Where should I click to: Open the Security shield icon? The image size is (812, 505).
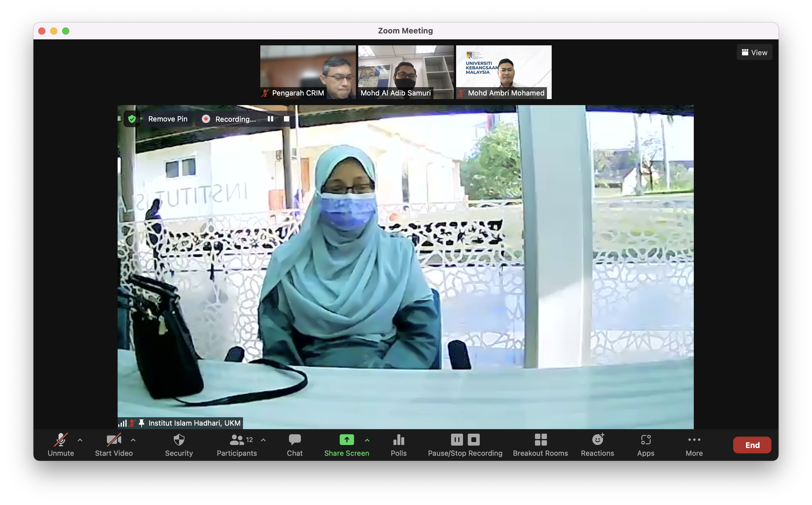pyautogui.click(x=179, y=440)
